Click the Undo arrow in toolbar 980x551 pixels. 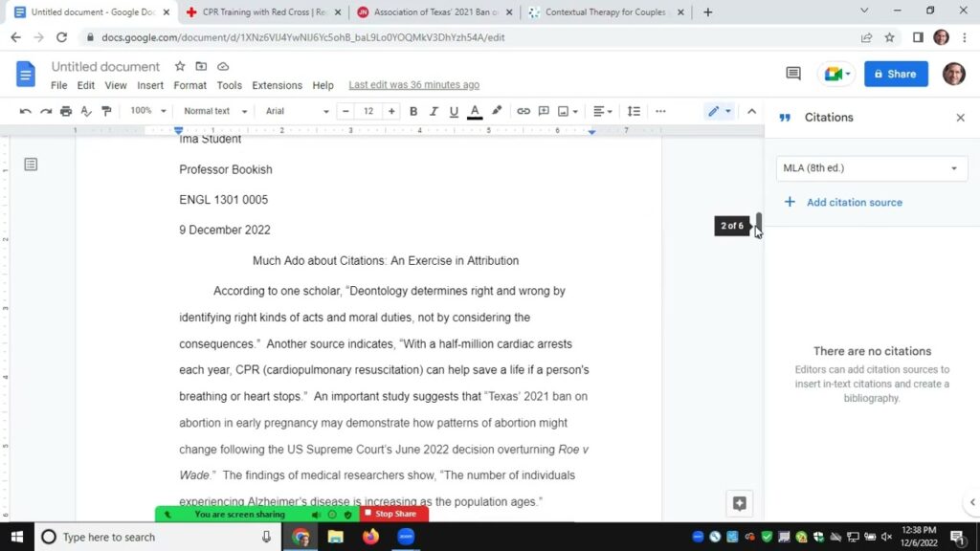click(x=26, y=111)
